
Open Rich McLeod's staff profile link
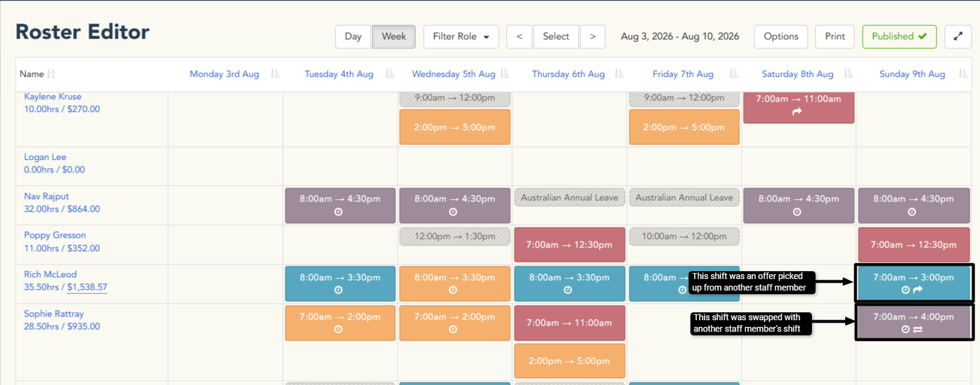(x=50, y=274)
